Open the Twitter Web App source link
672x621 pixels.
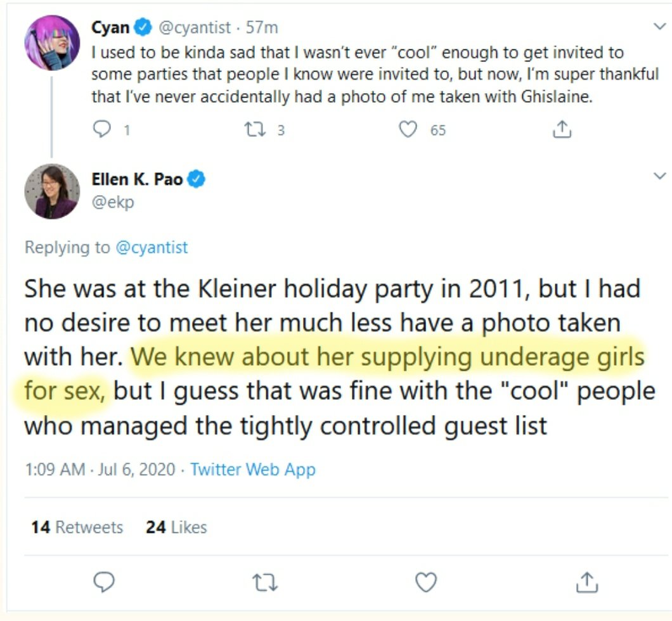[252, 470]
